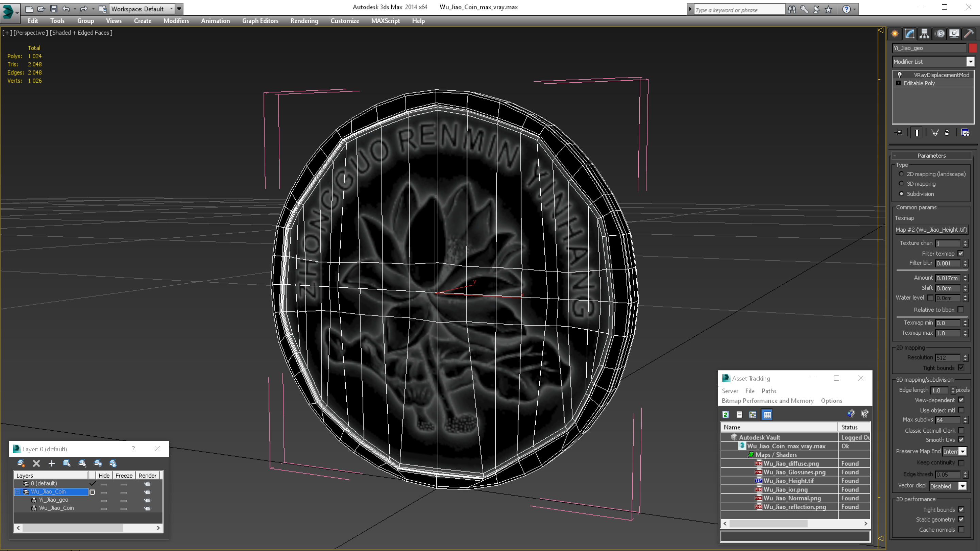The width and height of the screenshot is (980, 551).
Task: Click Name column header in Asset Tracking
Action: [x=779, y=427]
